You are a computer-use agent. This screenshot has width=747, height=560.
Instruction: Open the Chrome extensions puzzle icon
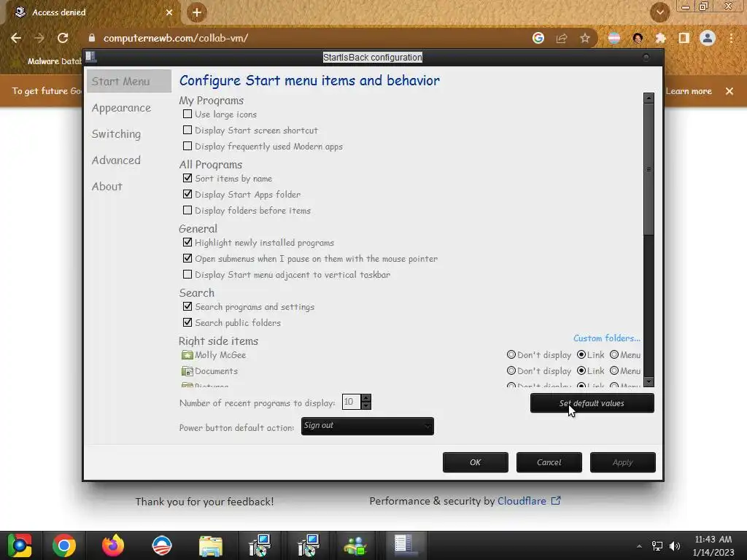click(x=661, y=38)
